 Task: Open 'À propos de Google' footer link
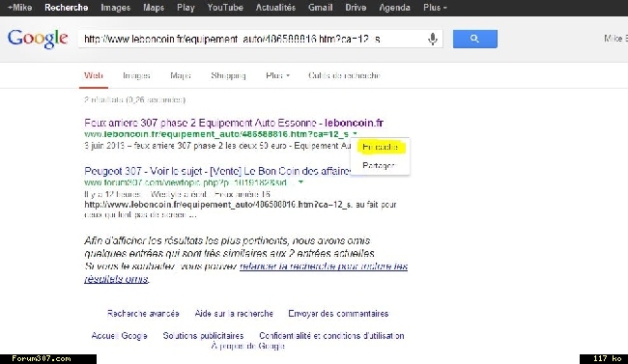pyautogui.click(x=248, y=346)
